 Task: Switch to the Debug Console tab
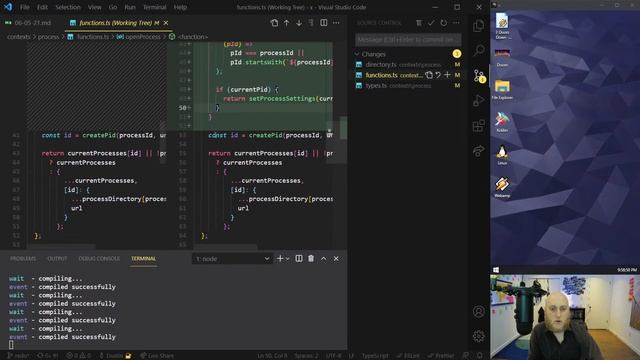[x=99, y=258]
